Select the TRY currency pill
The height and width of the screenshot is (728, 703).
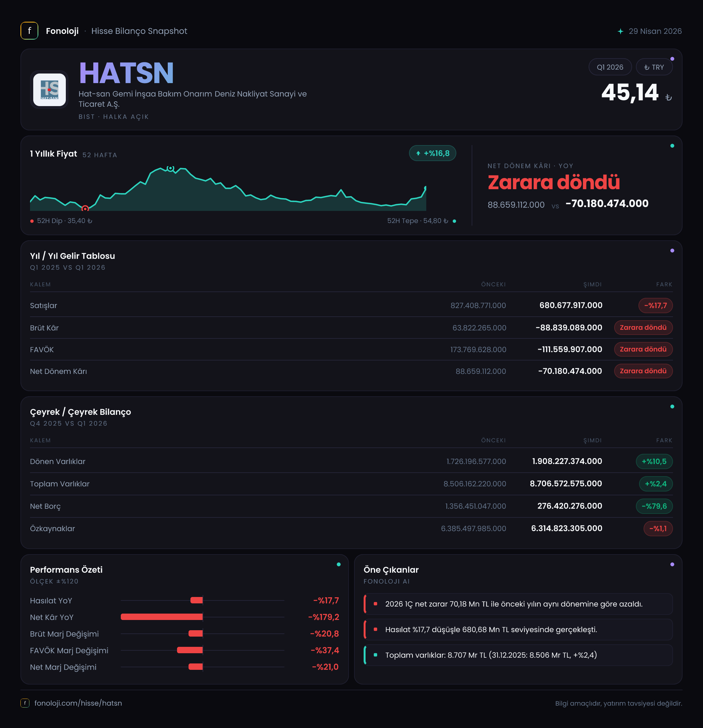[654, 67]
